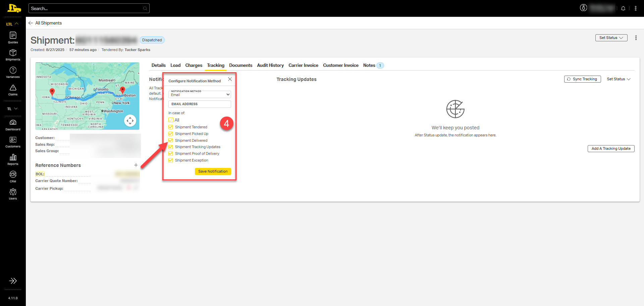Screen dimensions: 644x306
Task: Click the Sync Tracking button
Action: pyautogui.click(x=582, y=79)
